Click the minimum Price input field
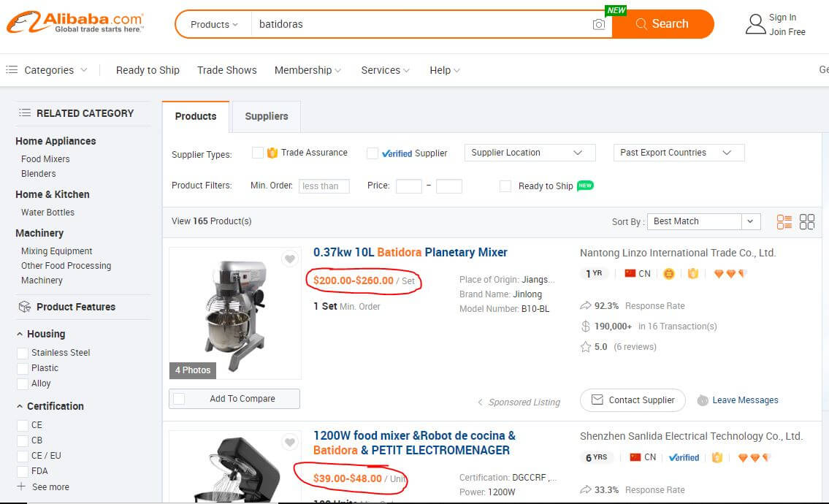The height and width of the screenshot is (504, 829). (x=409, y=186)
